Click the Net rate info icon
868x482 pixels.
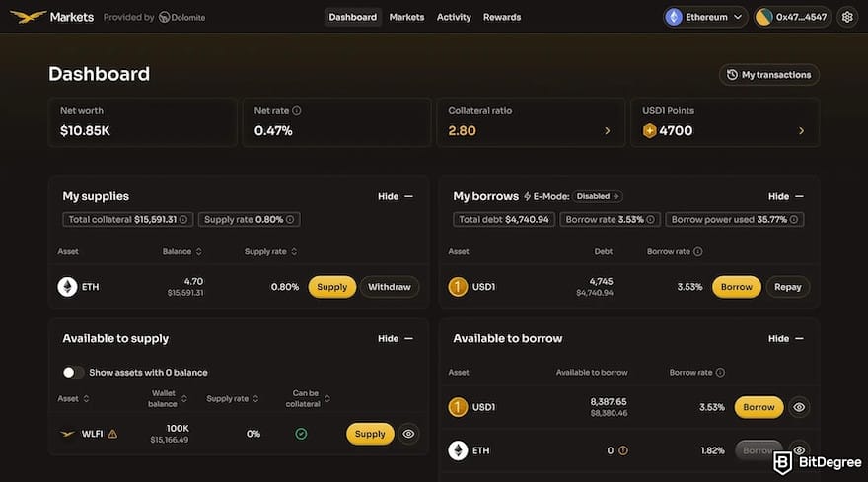[297, 110]
